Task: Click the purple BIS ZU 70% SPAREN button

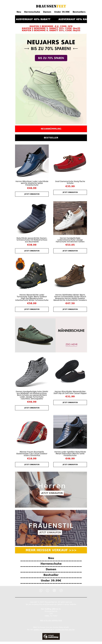Action: tap(51, 58)
